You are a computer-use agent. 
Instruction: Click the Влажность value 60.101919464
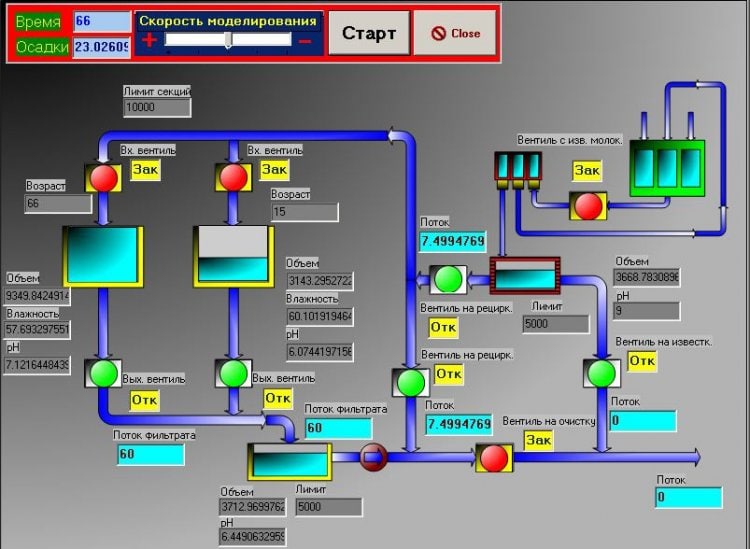(x=320, y=317)
